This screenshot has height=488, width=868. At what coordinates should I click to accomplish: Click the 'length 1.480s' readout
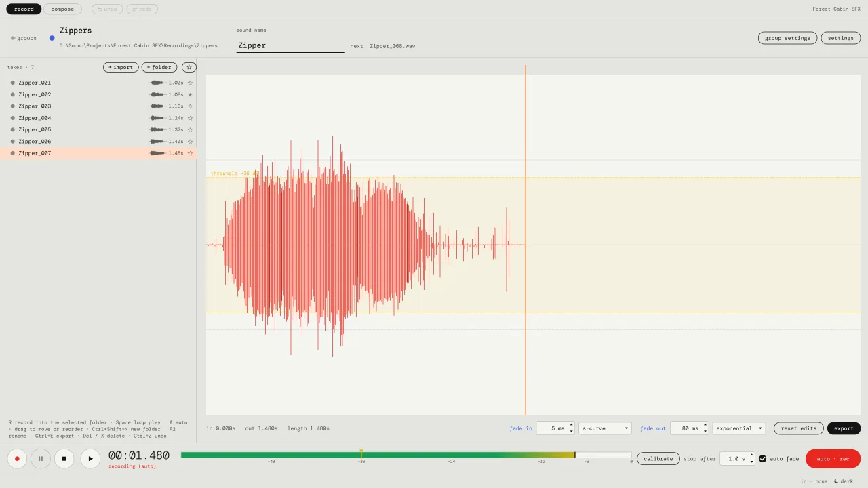pyautogui.click(x=308, y=428)
